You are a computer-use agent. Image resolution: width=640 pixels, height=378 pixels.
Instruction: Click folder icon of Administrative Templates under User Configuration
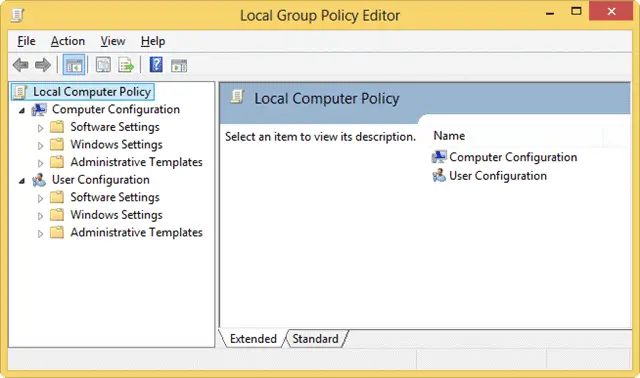click(57, 233)
